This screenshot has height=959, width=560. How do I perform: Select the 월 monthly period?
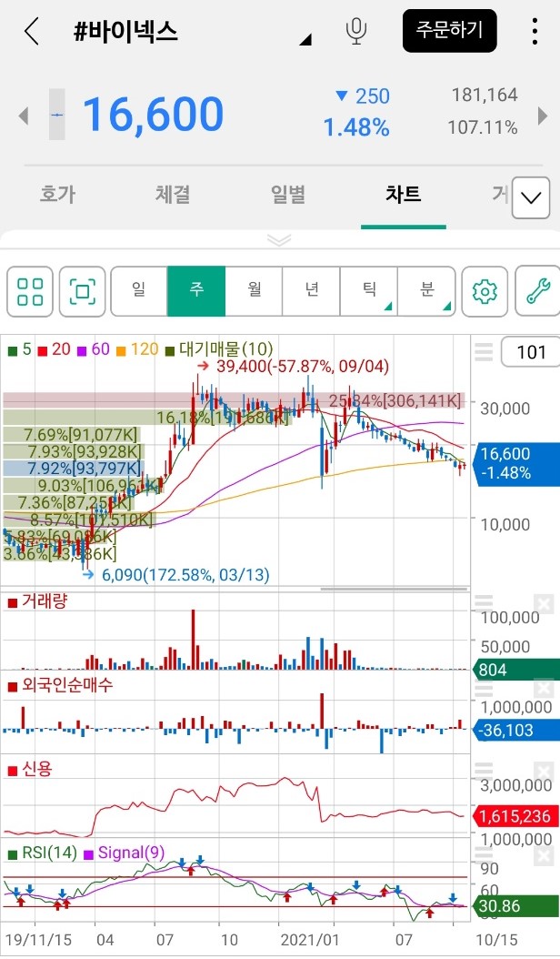tap(254, 291)
